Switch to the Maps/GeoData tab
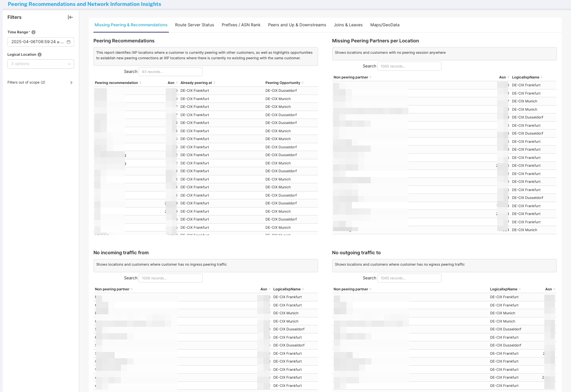 [385, 25]
